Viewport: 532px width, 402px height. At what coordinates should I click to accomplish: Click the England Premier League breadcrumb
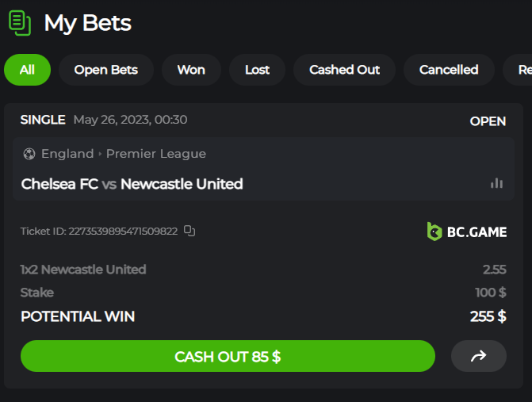pyautogui.click(x=124, y=154)
